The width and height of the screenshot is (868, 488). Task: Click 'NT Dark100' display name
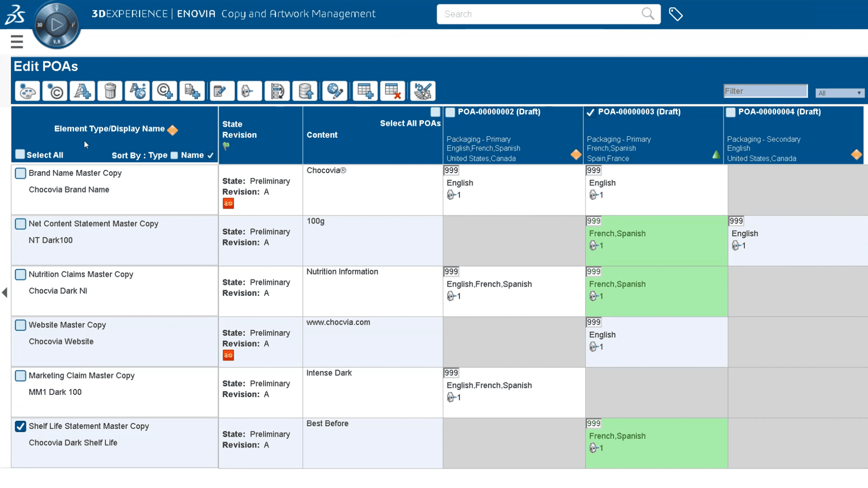[51, 240]
